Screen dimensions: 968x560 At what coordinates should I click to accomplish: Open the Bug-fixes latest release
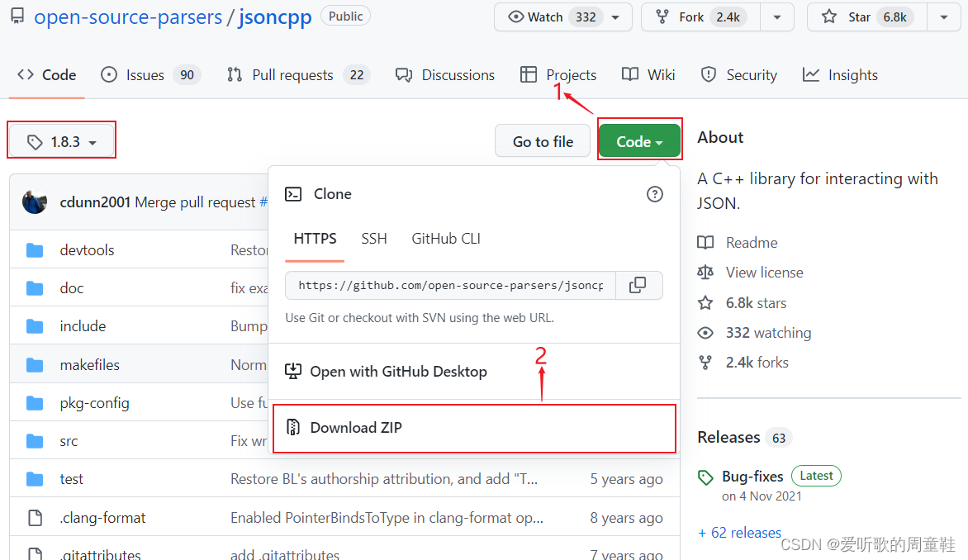(752, 476)
